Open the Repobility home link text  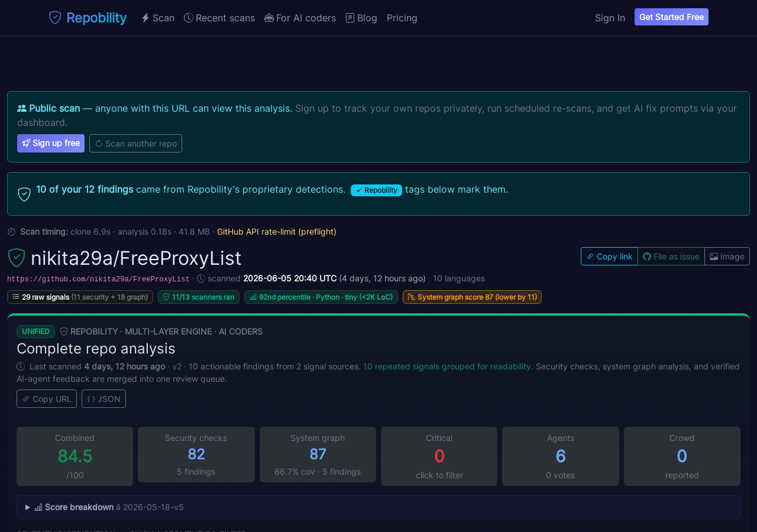pos(96,18)
